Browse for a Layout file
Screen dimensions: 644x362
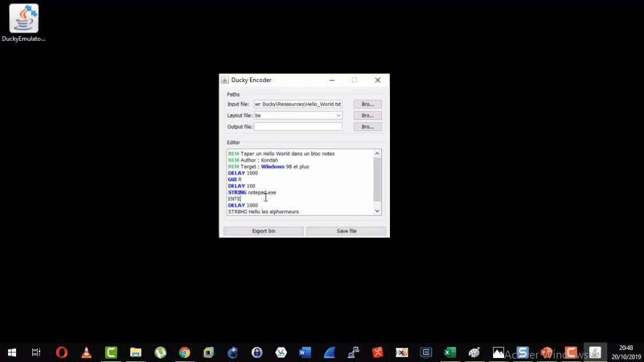[x=368, y=115]
